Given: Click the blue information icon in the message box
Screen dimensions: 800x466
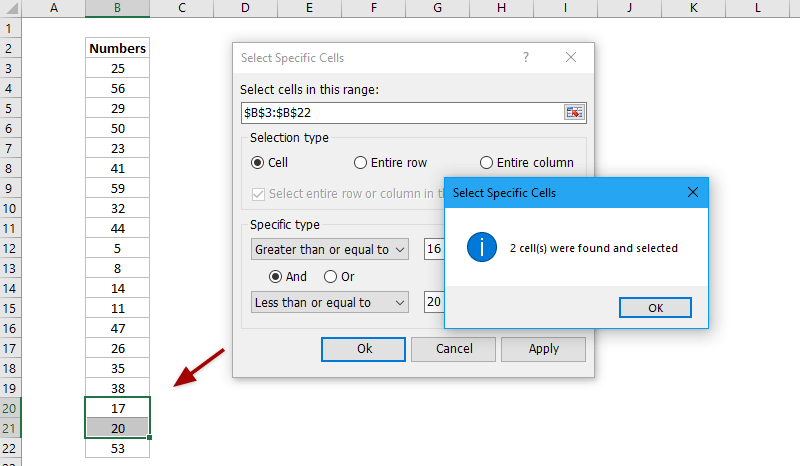Looking at the screenshot, I should [482, 247].
